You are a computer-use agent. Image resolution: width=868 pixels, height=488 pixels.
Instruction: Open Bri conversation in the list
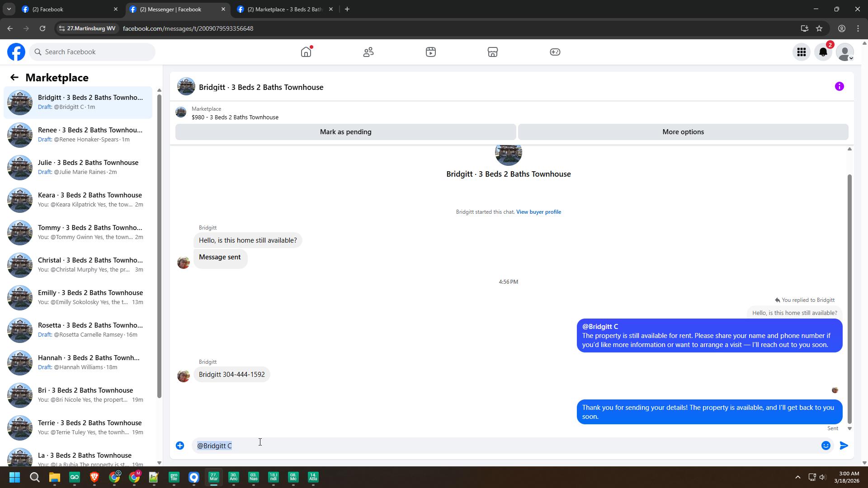(78, 395)
